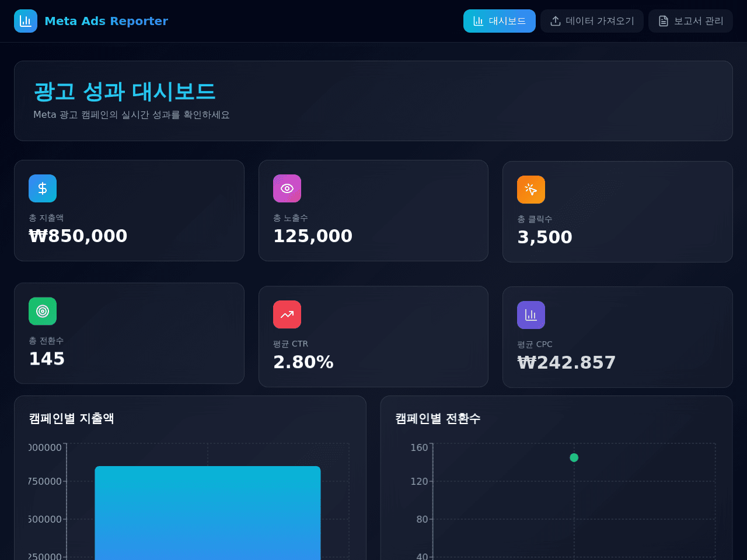This screenshot has height=560, width=747.
Task: Click the 80 axis label in 전환수 chart
Action: pos(422,519)
